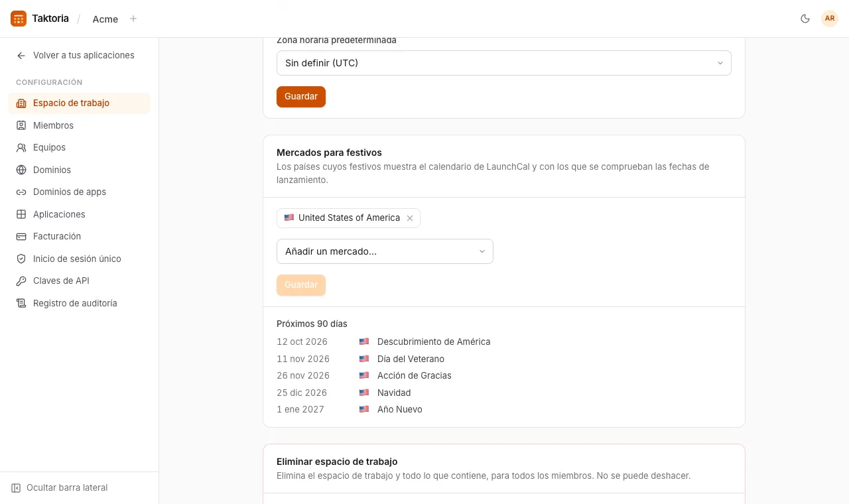Image resolution: width=849 pixels, height=504 pixels.
Task: Click the Claves de API key icon
Action: click(x=21, y=281)
